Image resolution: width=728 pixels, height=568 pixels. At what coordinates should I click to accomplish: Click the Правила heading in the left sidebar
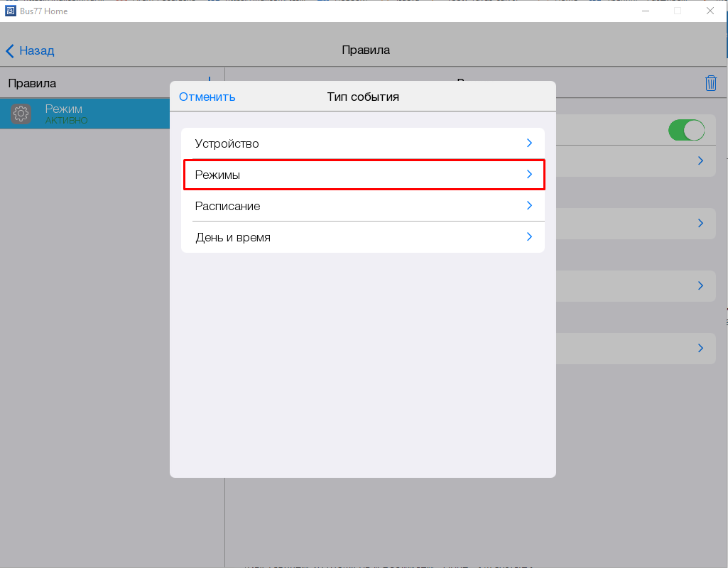tap(32, 84)
